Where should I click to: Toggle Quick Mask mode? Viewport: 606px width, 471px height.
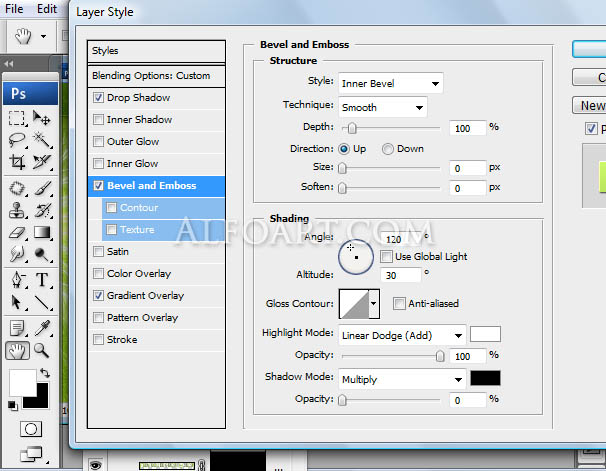31,429
